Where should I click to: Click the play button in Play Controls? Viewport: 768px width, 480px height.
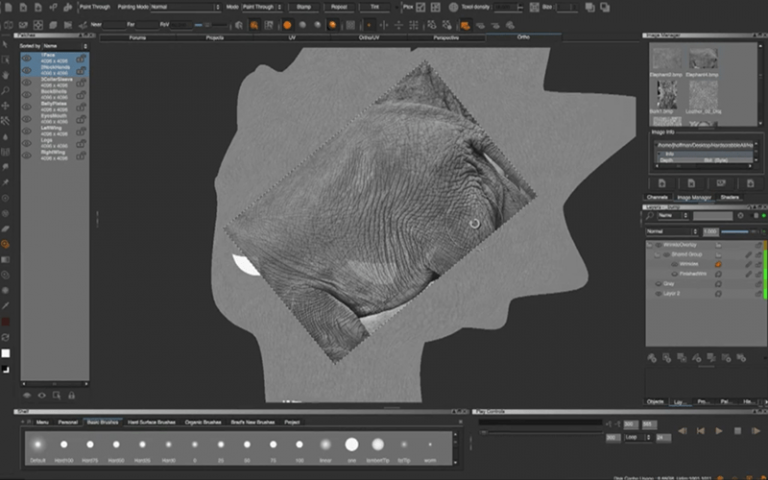point(719,431)
